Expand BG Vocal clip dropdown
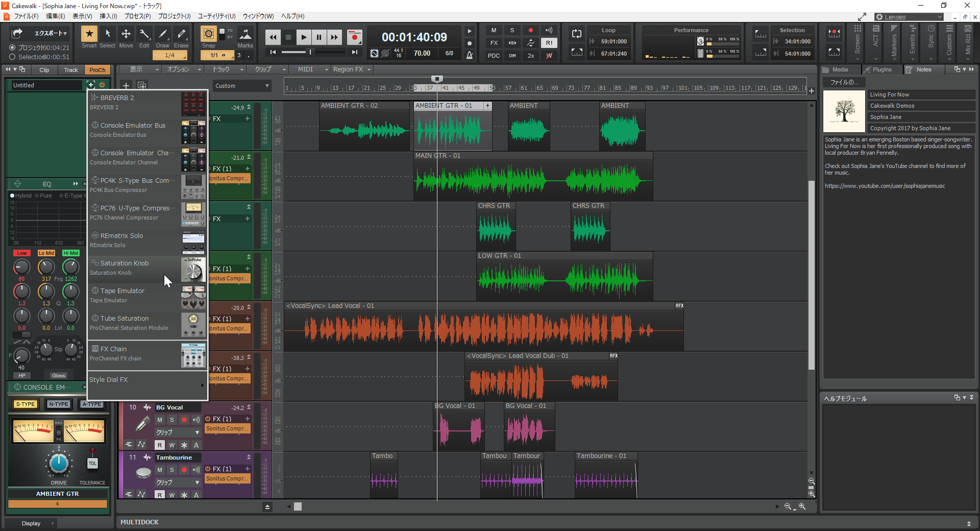The height and width of the screenshot is (531, 980). click(x=177, y=432)
